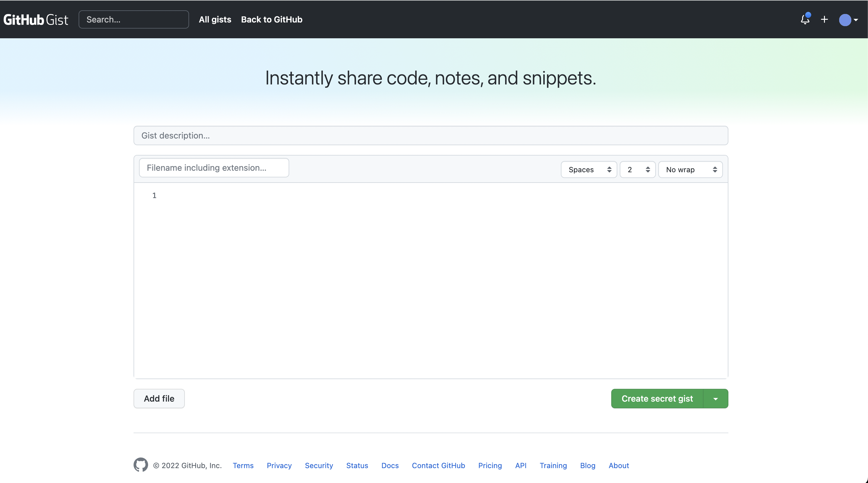Open the Training footer link
The height and width of the screenshot is (483, 868).
[553, 465]
